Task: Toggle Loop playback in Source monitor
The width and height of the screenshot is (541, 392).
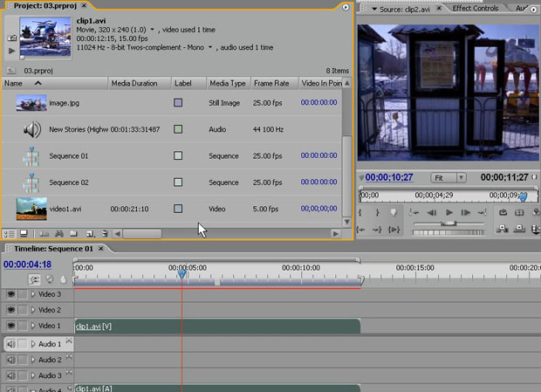Action: (x=503, y=212)
